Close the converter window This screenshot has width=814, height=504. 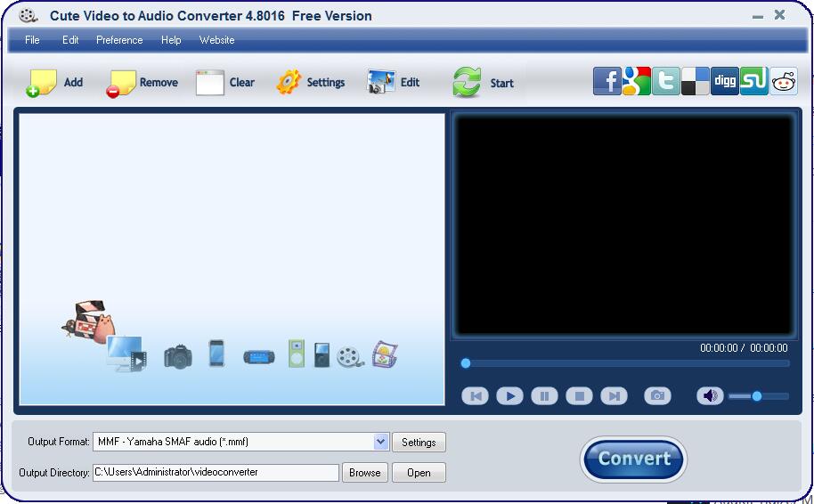tap(780, 15)
